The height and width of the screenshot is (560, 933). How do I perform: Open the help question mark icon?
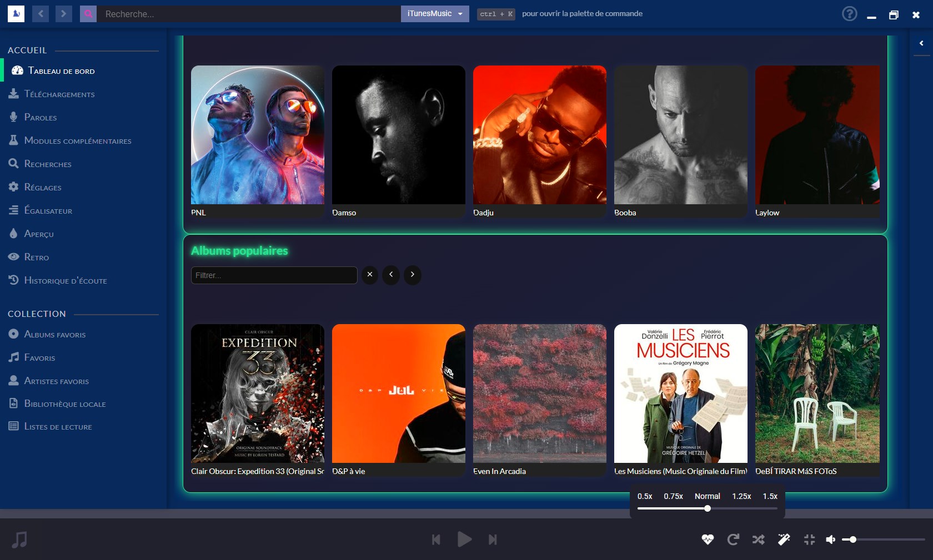849,14
